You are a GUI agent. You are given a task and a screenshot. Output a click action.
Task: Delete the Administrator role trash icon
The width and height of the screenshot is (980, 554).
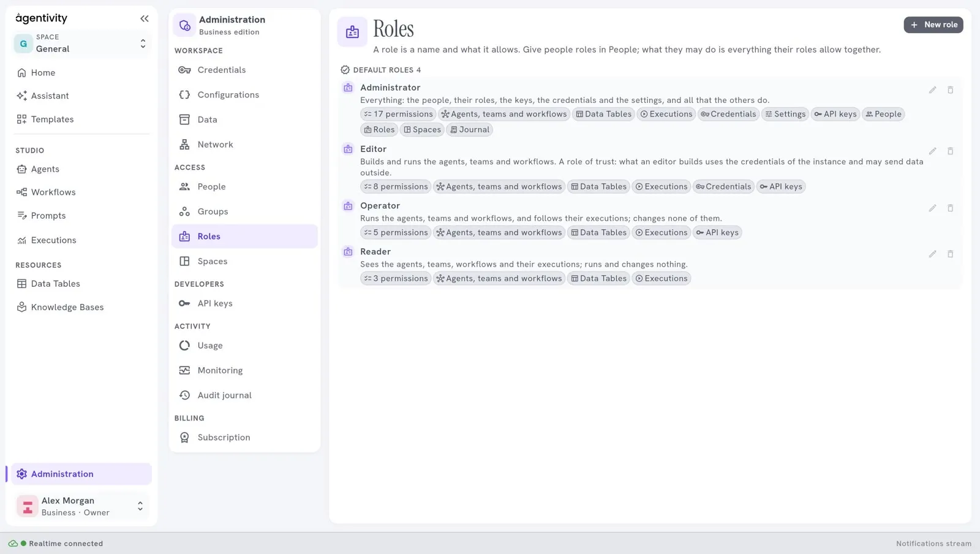click(x=950, y=90)
